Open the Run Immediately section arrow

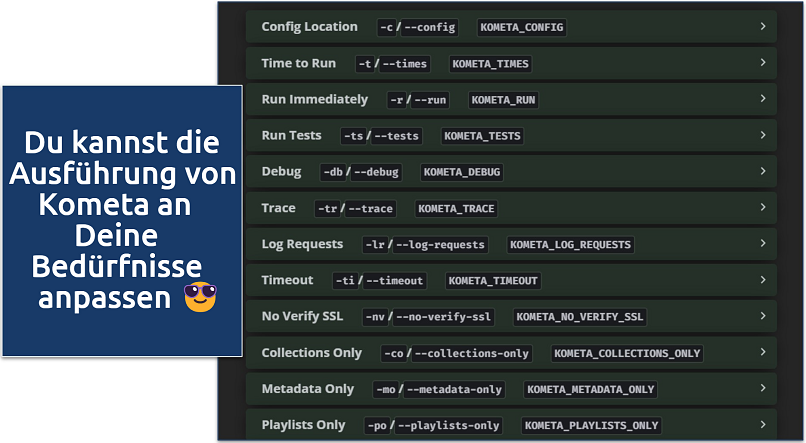(763, 99)
